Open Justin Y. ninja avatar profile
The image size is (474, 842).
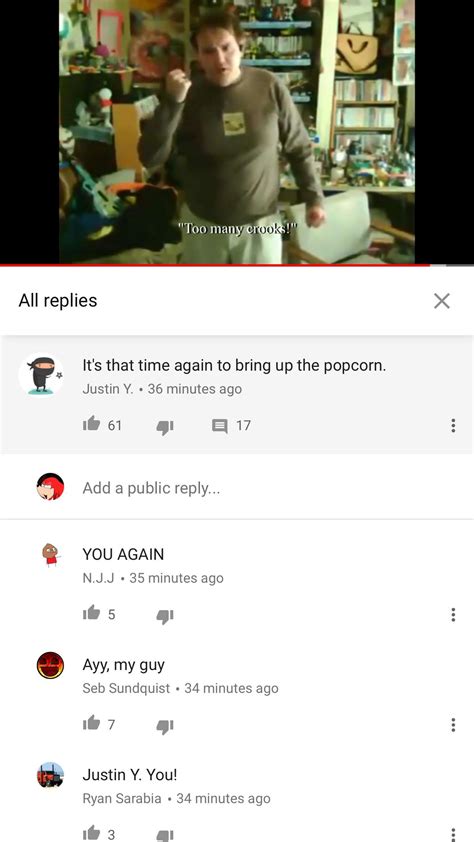(41, 374)
